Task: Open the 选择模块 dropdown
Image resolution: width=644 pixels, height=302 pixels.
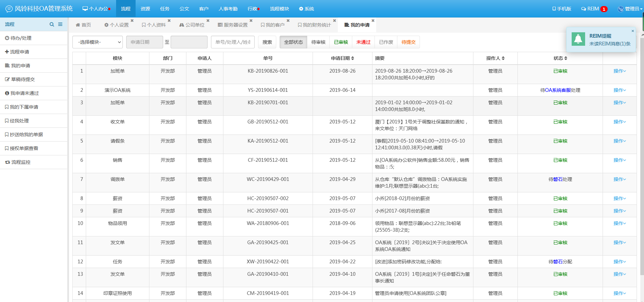Action: (x=98, y=42)
